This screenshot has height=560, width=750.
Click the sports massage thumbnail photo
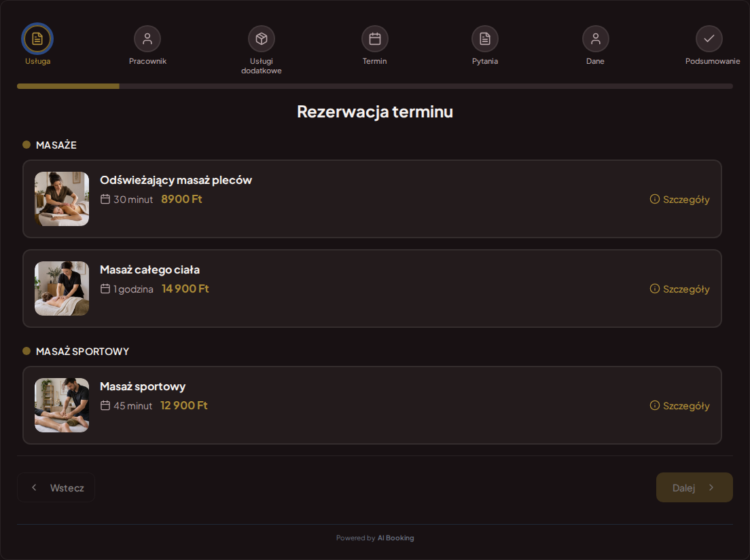tap(62, 405)
